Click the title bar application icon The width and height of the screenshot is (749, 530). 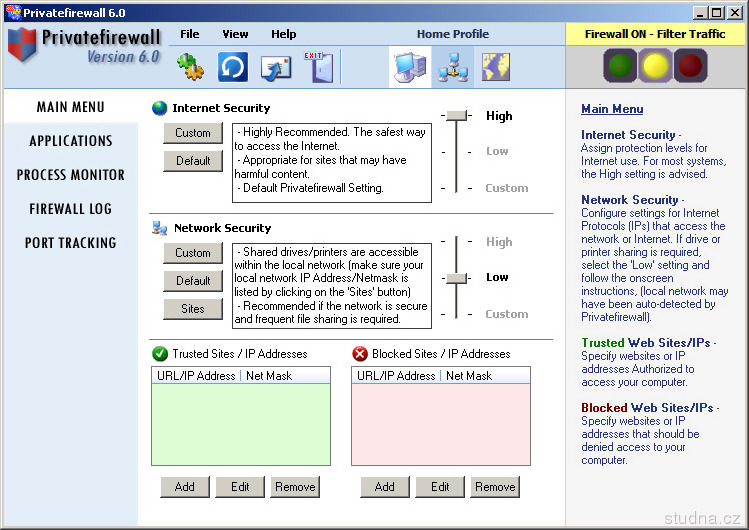tap(13, 12)
